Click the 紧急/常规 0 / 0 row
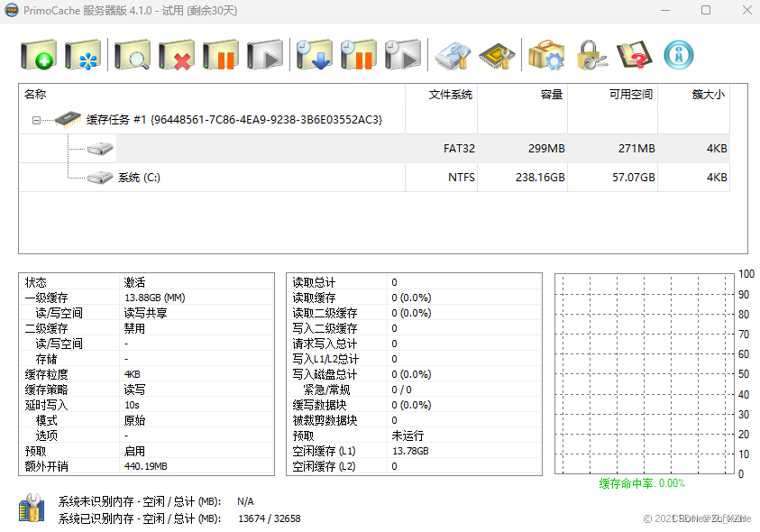 click(414, 390)
